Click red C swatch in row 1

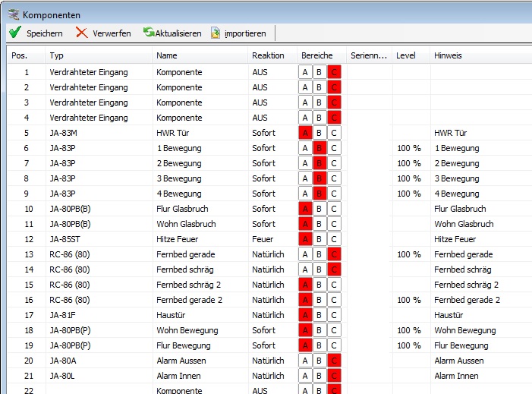click(x=334, y=72)
